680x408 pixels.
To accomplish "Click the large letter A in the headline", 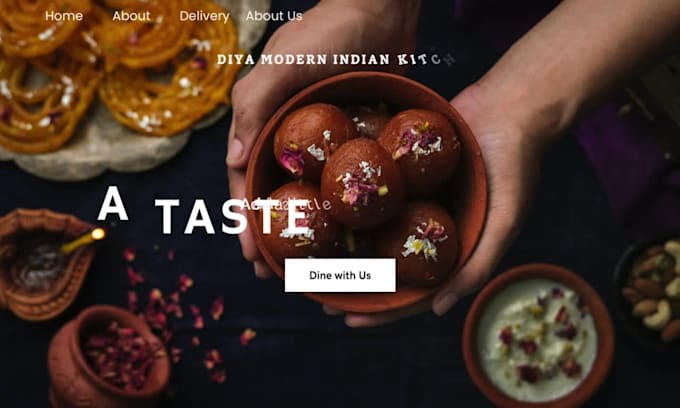I will pos(113,203).
